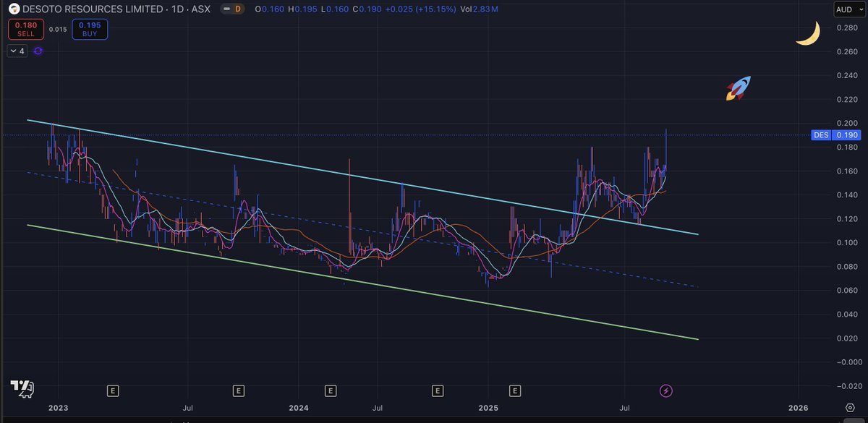Click the blue 0.195 BUY button
This screenshot has height=423, width=868.
[x=89, y=30]
